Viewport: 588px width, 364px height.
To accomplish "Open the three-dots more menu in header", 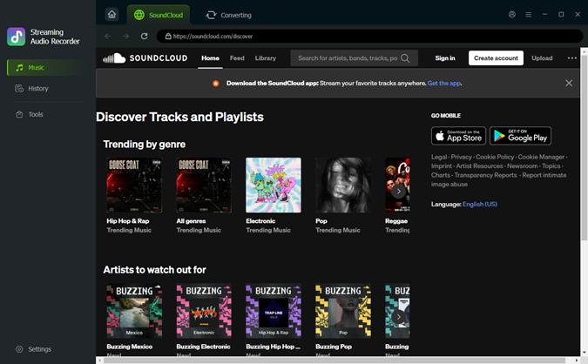I will 571,58.
